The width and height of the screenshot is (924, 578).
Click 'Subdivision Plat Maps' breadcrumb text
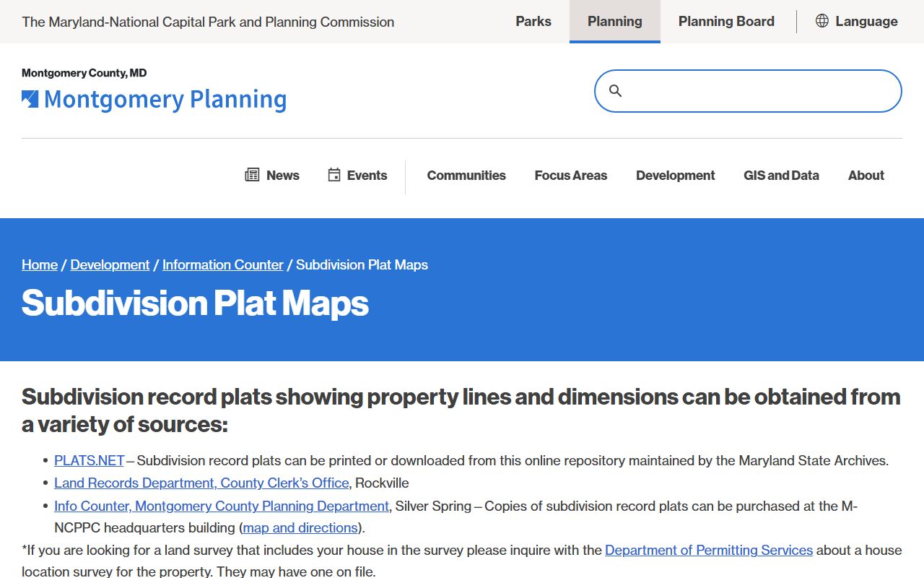(362, 264)
